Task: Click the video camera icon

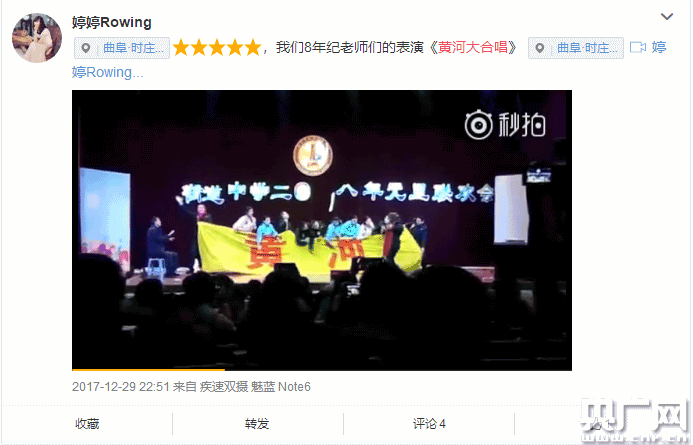Action: pyautogui.click(x=638, y=47)
